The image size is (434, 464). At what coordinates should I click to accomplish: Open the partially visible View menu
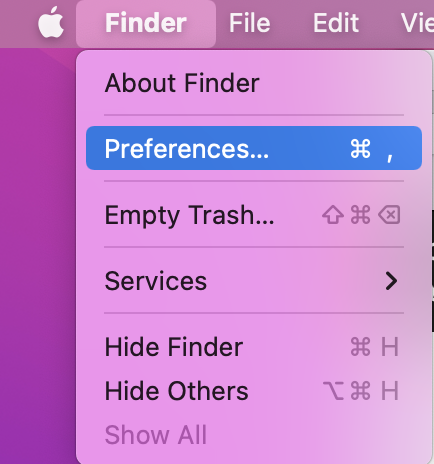tap(417, 23)
